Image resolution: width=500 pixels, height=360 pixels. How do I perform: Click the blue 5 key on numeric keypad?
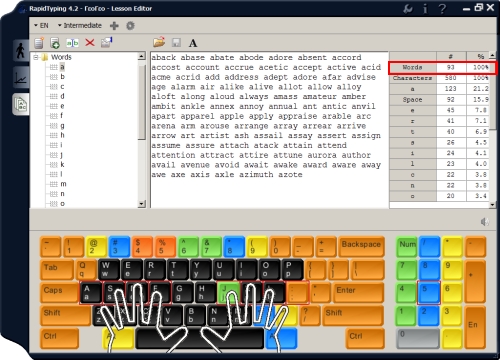tap(429, 292)
